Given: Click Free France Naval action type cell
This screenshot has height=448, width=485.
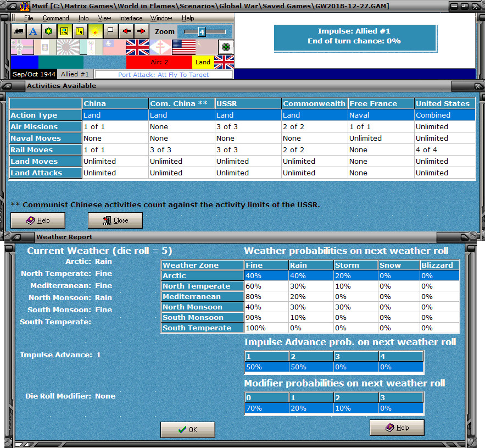Looking at the screenshot, I should (381, 115).
